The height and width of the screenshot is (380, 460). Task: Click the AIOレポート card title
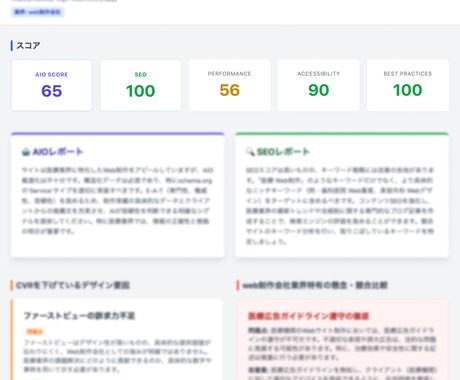coord(58,152)
